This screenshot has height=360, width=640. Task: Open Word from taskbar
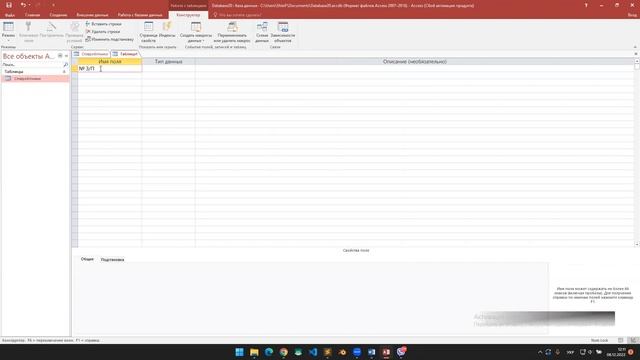371,352
